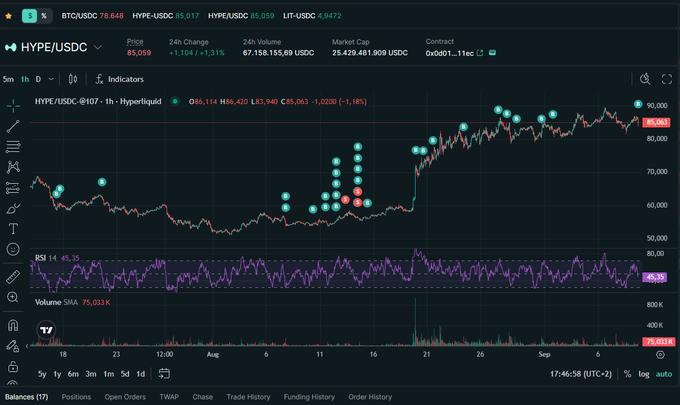The width and height of the screenshot is (680, 405).
Task: Set chart range to 5d
Action: point(125,374)
